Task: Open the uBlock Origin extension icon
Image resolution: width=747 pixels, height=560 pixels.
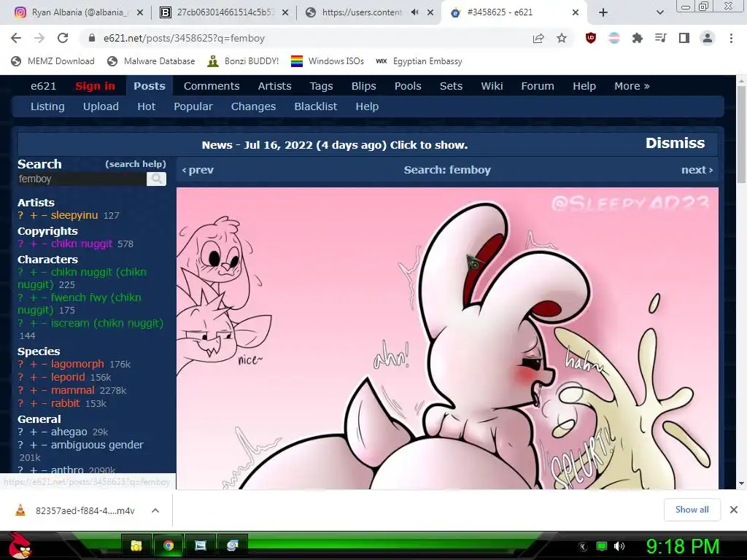Action: tap(591, 38)
